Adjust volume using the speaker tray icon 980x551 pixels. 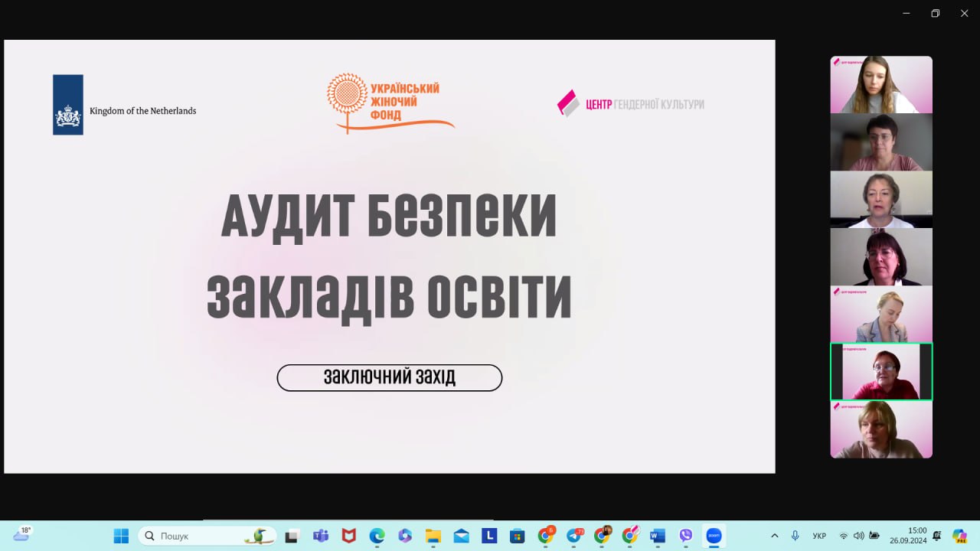point(858,536)
